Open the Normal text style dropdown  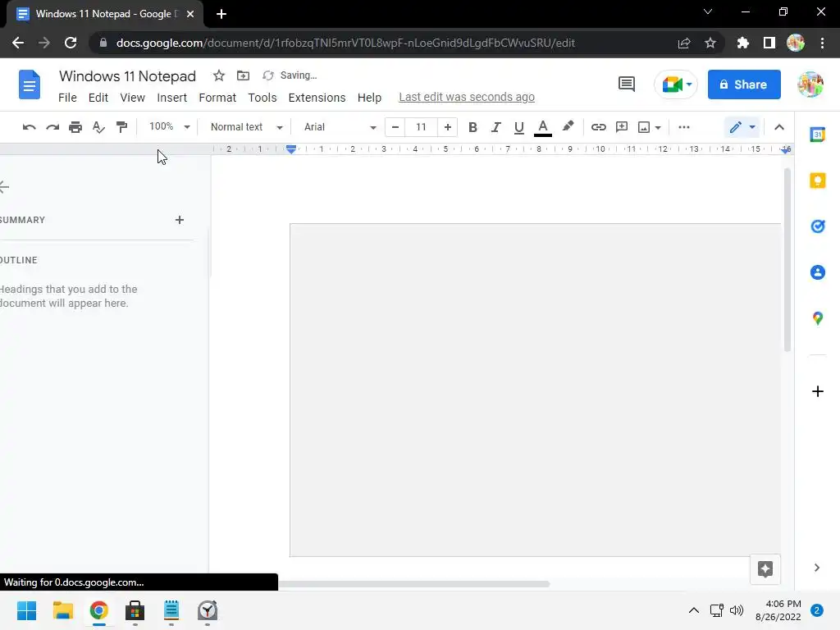(x=246, y=127)
